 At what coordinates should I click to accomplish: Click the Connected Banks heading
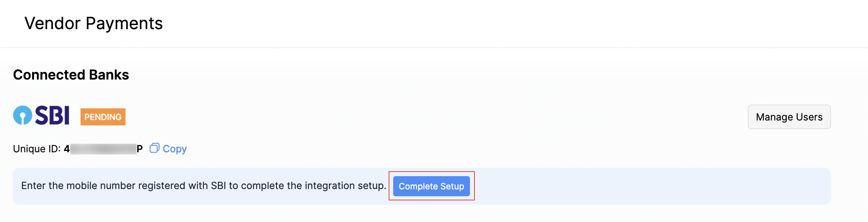pyautogui.click(x=71, y=75)
